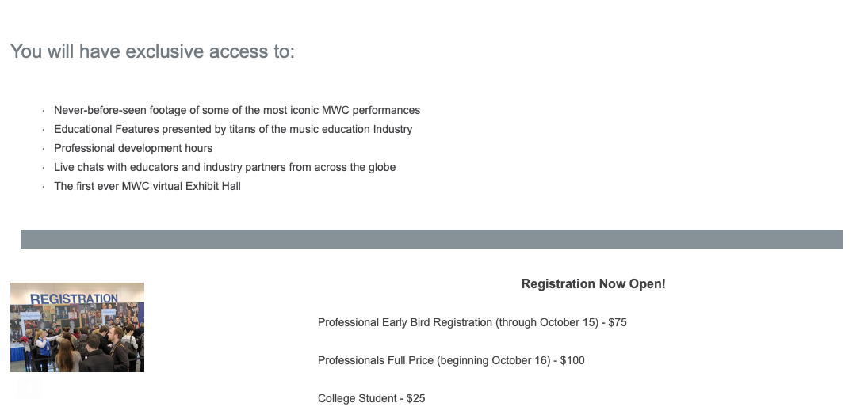Click the 'Educational Features' bullet item
Screen dimensions: 868x407
pyautogui.click(x=232, y=129)
